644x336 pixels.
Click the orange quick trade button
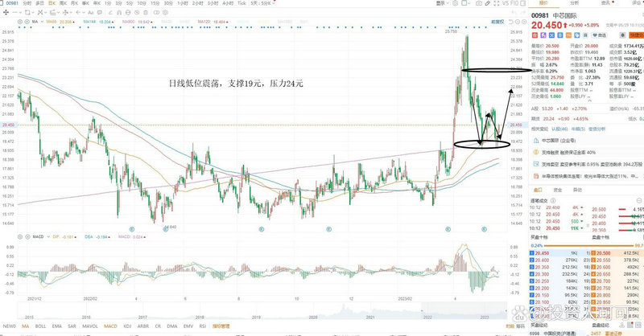click(637, 35)
